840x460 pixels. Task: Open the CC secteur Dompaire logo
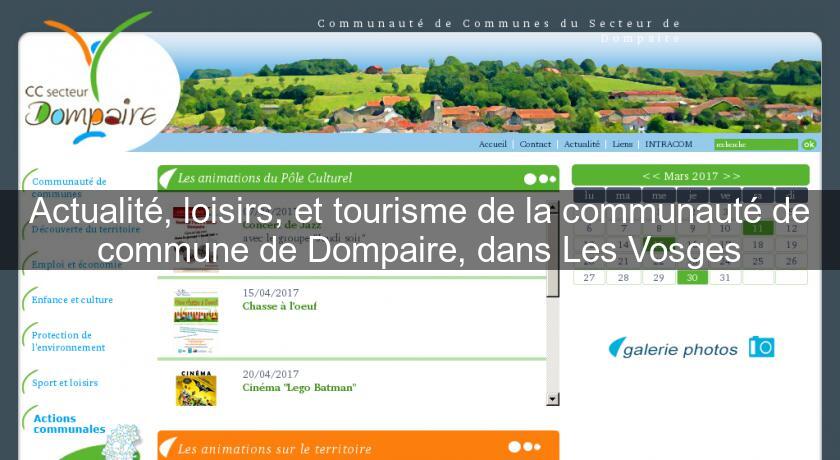click(x=92, y=79)
